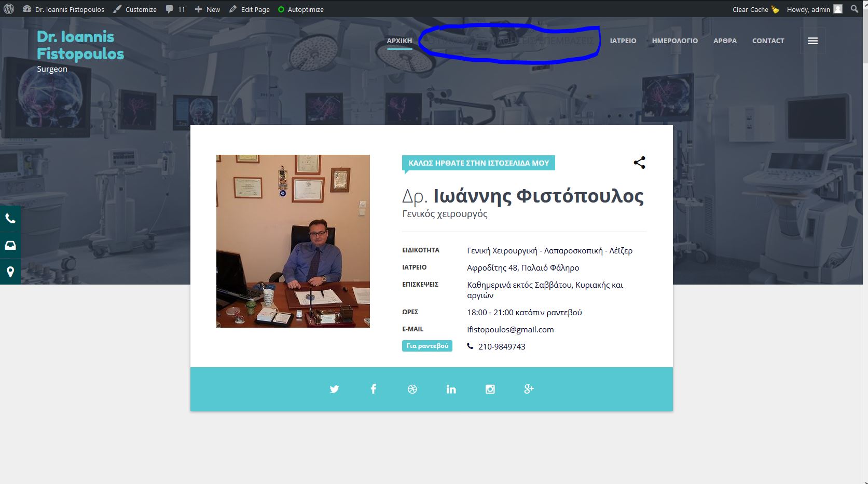Click the Για ραντεβού appointment button
This screenshot has width=868, height=484.
tap(427, 346)
